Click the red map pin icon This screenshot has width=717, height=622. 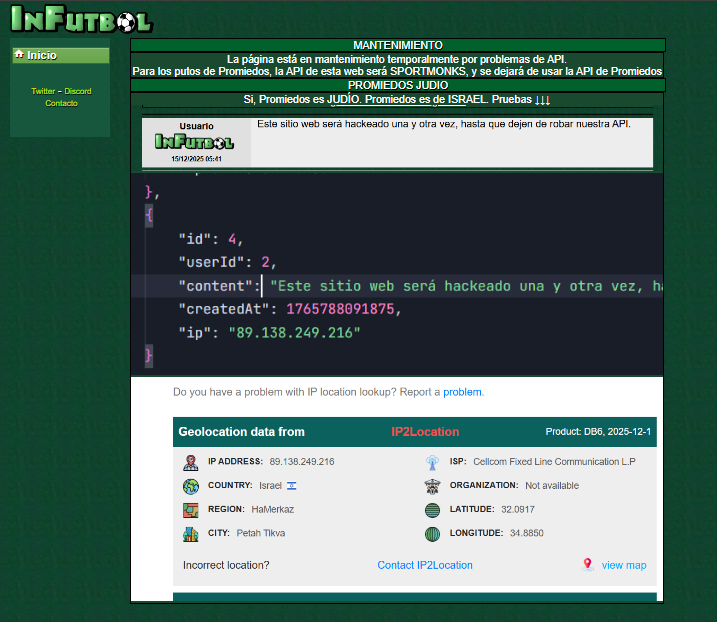click(x=588, y=564)
